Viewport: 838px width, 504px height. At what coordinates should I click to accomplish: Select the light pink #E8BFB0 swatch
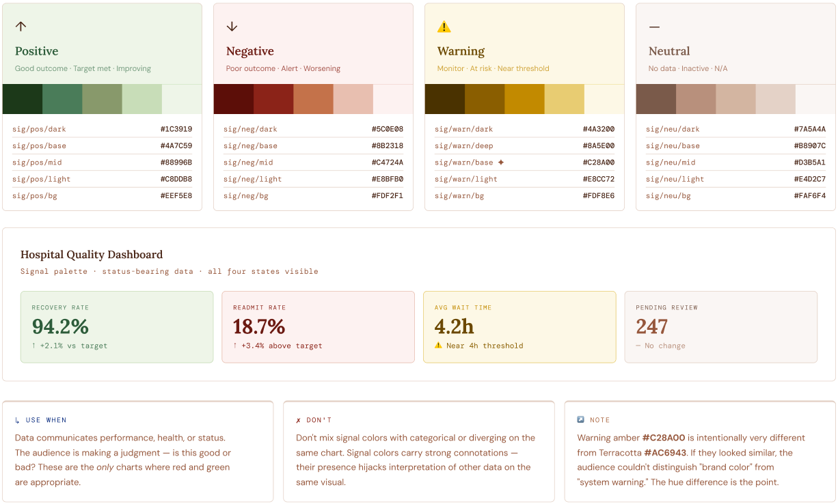tap(353, 99)
